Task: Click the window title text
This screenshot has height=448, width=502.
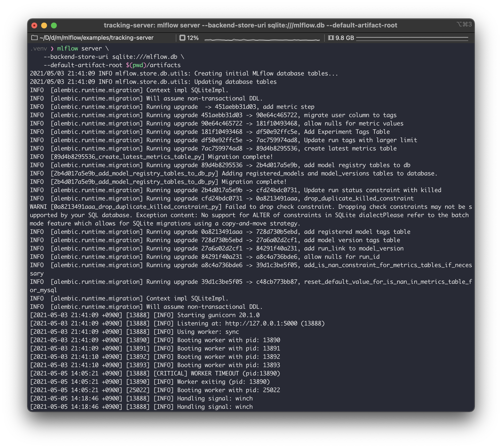Action: [250, 25]
